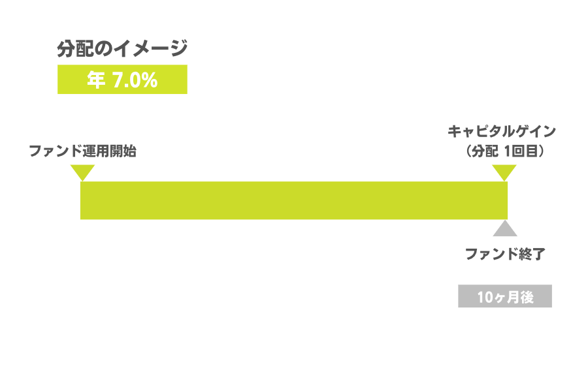Click the キャピタルゲイン label text
Screen dimensions: 588x372
click(x=502, y=131)
